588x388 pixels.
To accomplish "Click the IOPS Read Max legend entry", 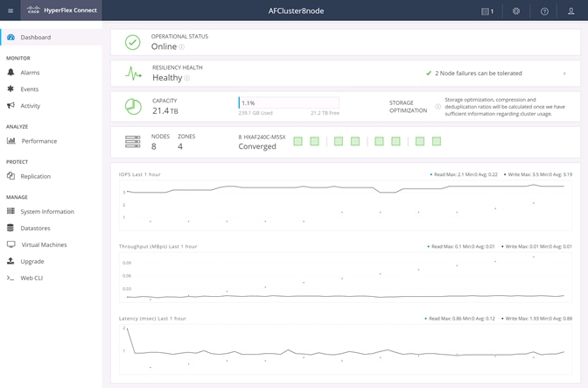I will [464, 174].
